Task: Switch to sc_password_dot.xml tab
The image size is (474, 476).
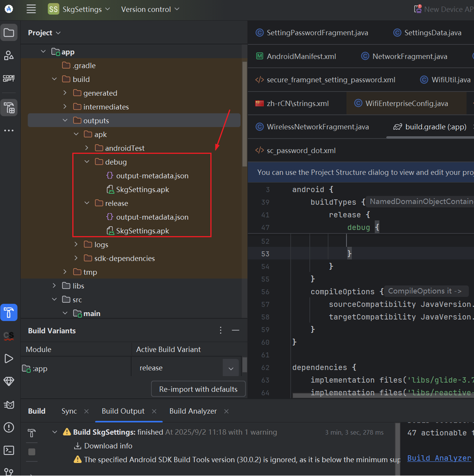Action: (295, 150)
